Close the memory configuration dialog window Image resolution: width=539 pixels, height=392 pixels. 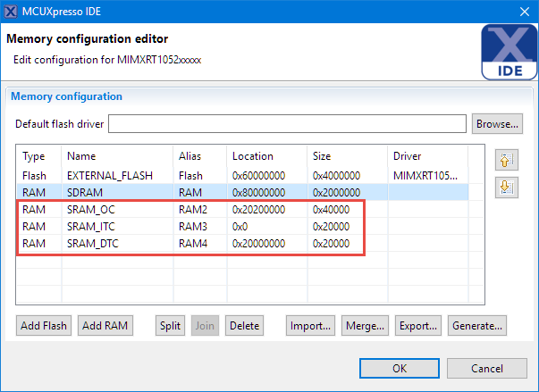523,11
